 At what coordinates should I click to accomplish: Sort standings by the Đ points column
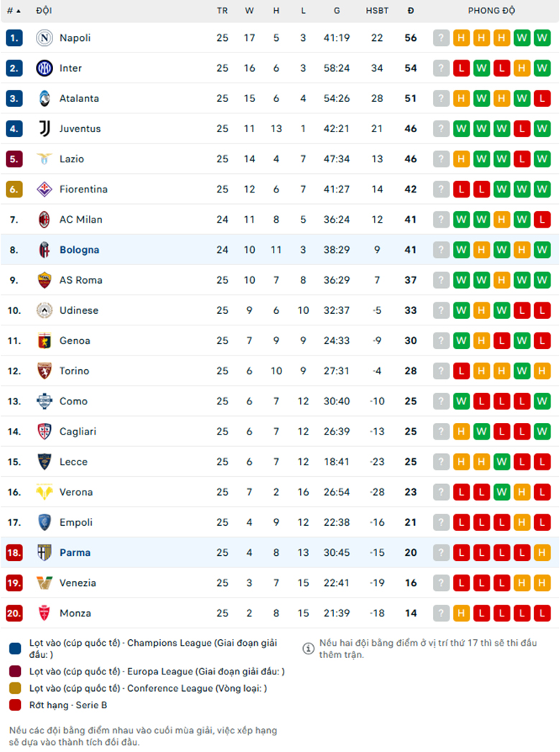[x=411, y=11]
